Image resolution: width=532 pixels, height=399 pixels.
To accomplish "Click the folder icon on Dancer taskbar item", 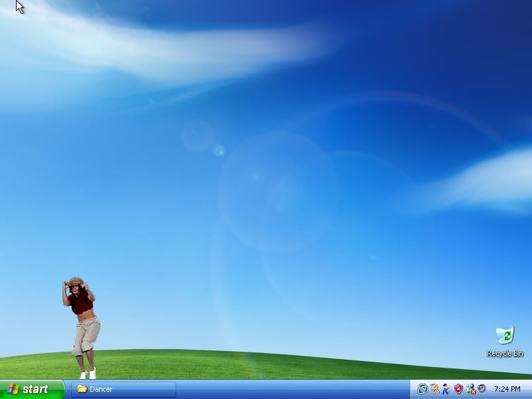I will pos(82,389).
